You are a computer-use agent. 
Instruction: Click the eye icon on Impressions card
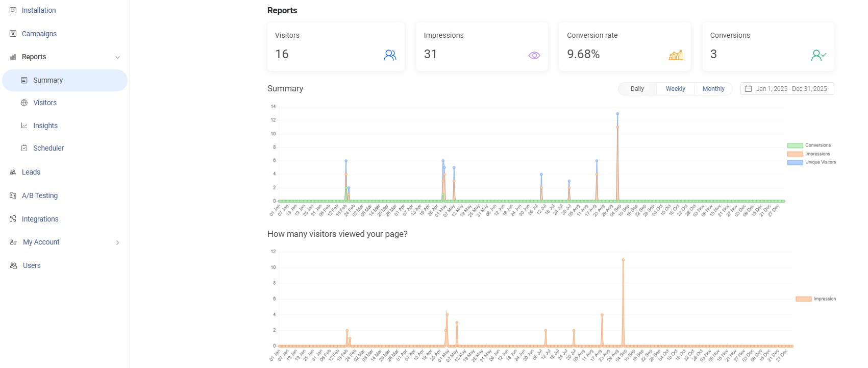click(x=534, y=55)
